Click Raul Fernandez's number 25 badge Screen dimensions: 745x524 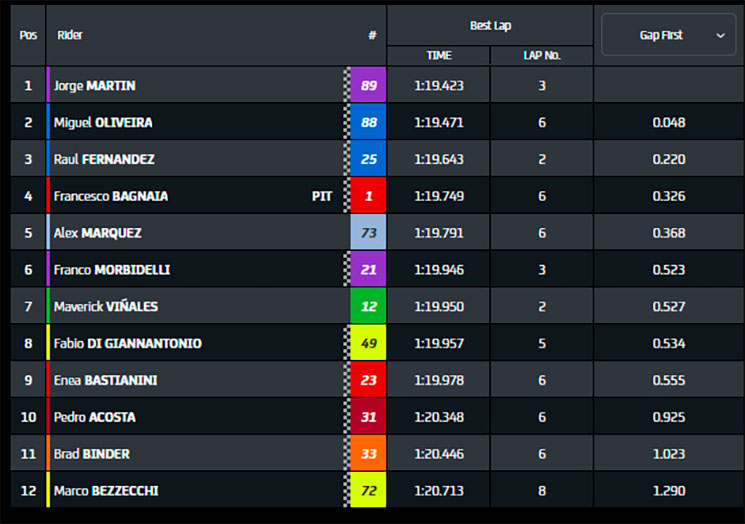pos(368,159)
